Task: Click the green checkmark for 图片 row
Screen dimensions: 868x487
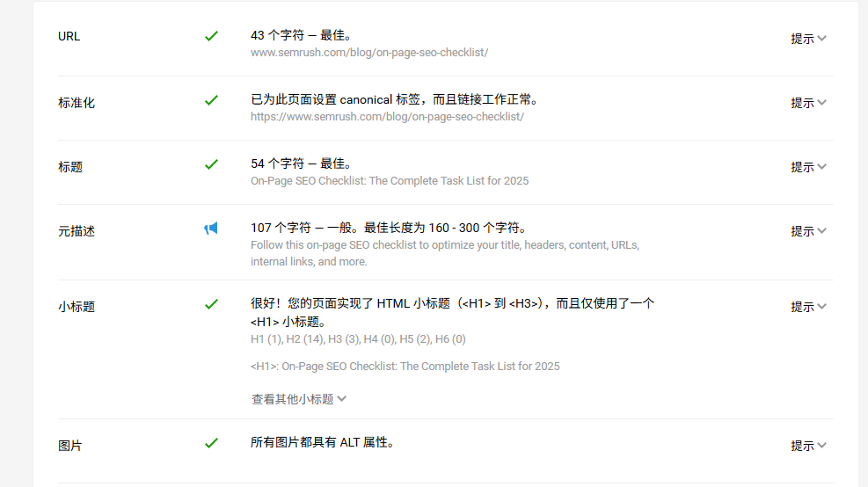Action: pyautogui.click(x=211, y=443)
